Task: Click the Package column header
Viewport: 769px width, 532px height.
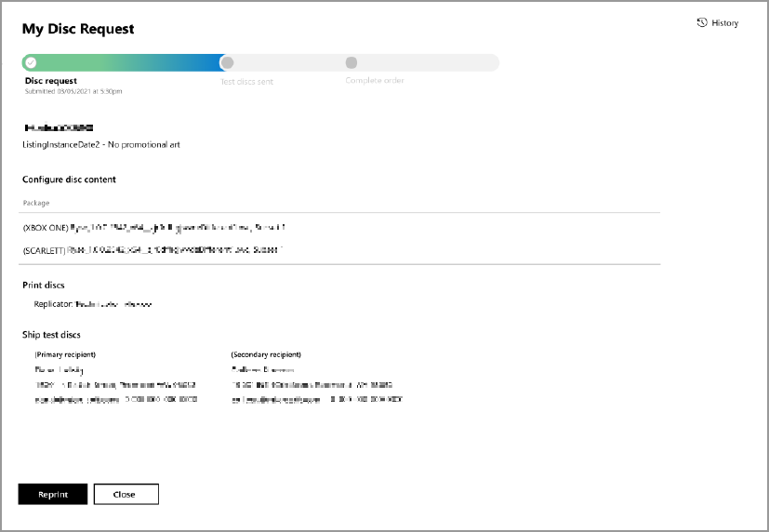Action: coord(36,203)
